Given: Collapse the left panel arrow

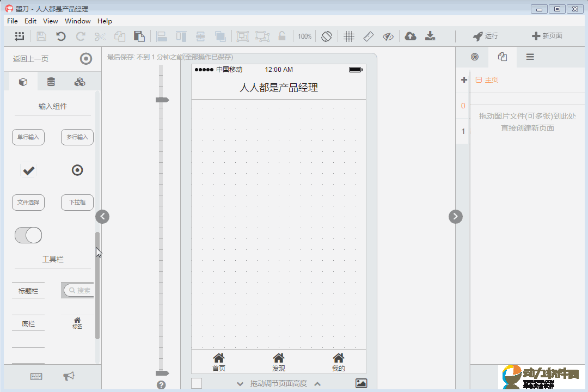Looking at the screenshot, I should point(102,217).
